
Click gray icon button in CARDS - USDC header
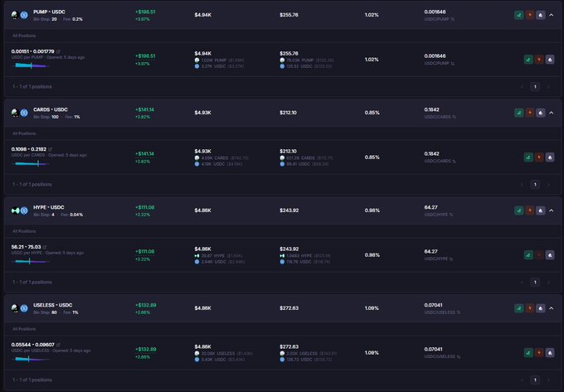tap(540, 113)
